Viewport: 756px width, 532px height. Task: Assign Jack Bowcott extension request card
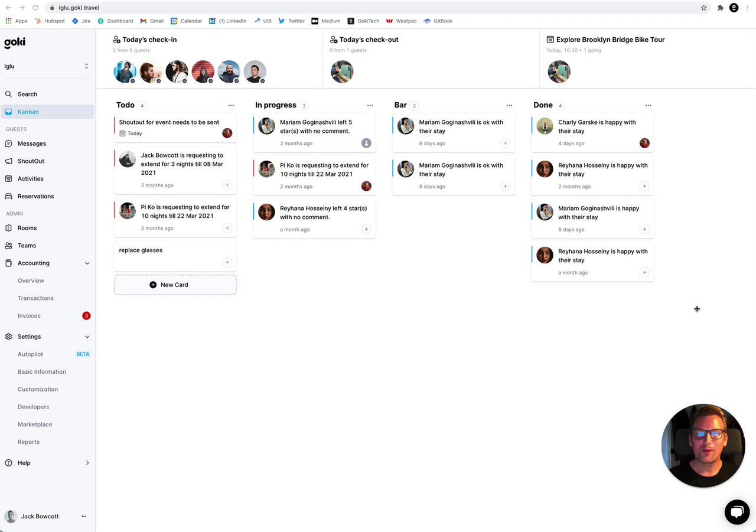point(227,185)
